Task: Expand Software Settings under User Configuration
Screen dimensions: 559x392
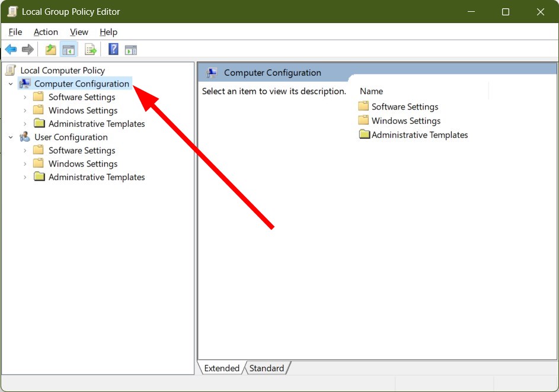Action: click(x=24, y=150)
